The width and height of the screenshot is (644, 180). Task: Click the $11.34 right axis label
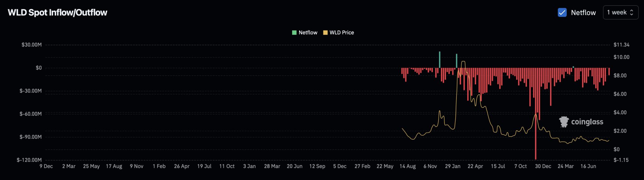[621, 45]
